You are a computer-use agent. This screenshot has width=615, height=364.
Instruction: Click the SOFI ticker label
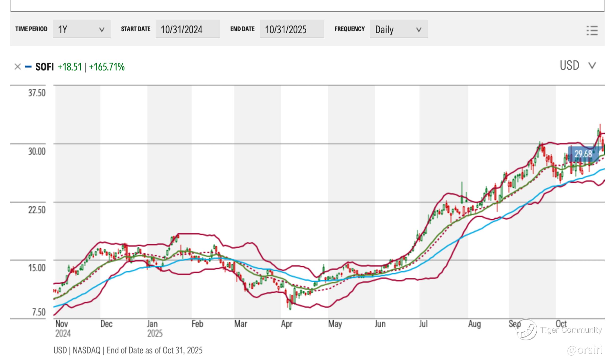click(x=45, y=67)
